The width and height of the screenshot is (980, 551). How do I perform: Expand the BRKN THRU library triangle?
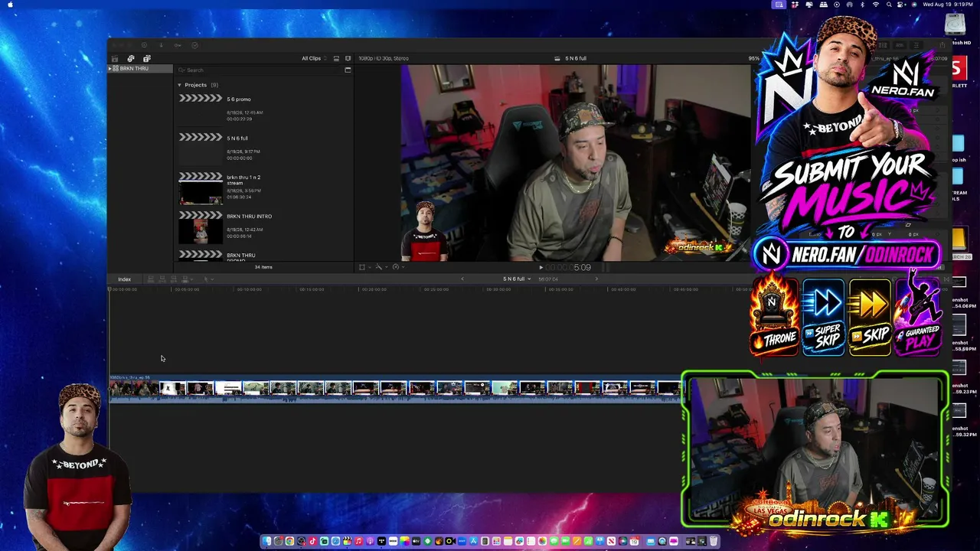coord(110,69)
